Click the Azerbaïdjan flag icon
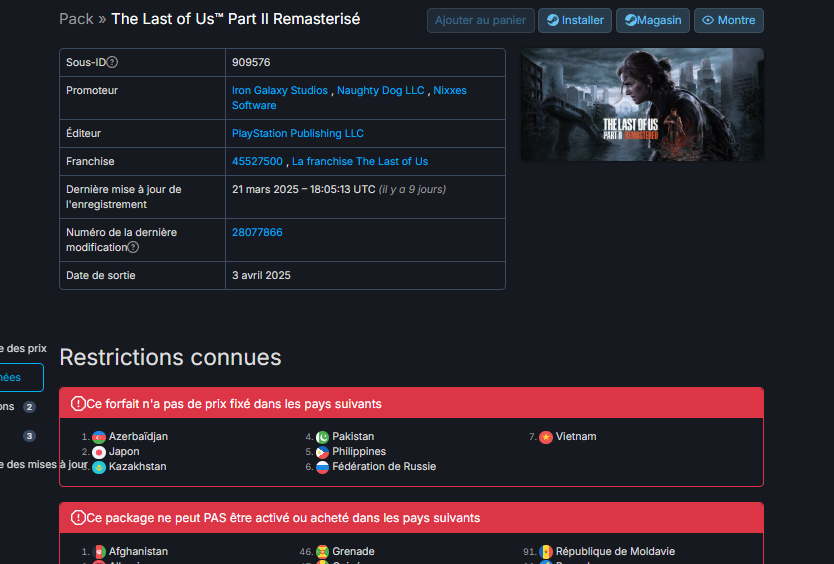 point(99,437)
